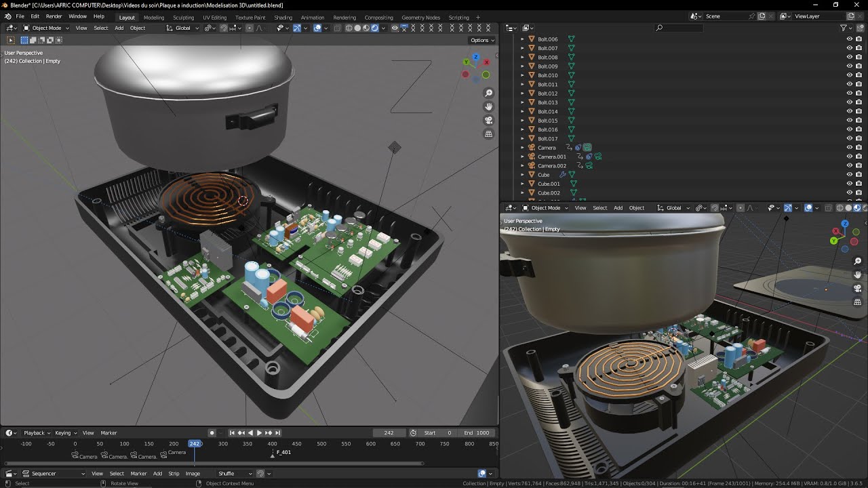Hide Bolt.006 in viewport with eye

click(x=849, y=39)
